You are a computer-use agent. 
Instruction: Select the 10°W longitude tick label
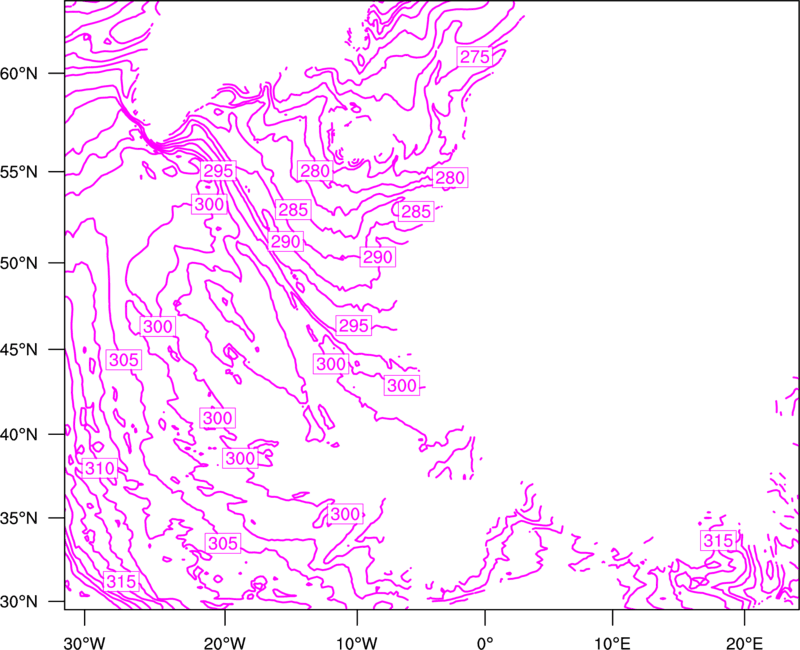(x=357, y=643)
